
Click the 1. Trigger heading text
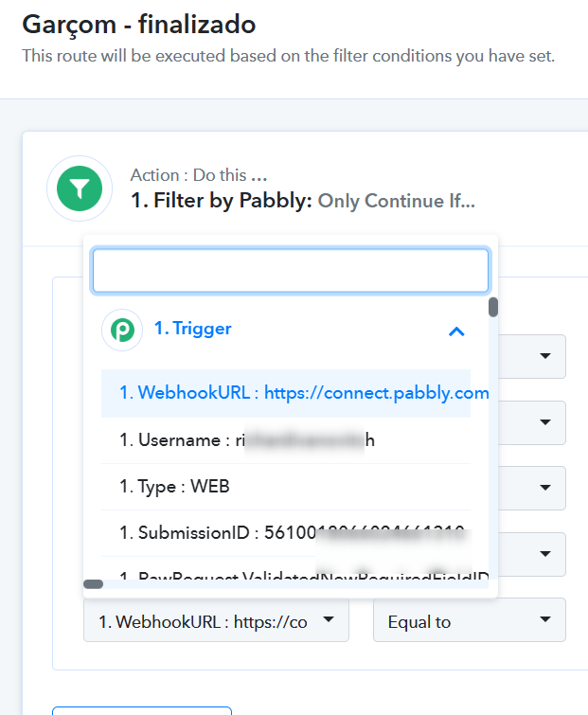click(193, 329)
